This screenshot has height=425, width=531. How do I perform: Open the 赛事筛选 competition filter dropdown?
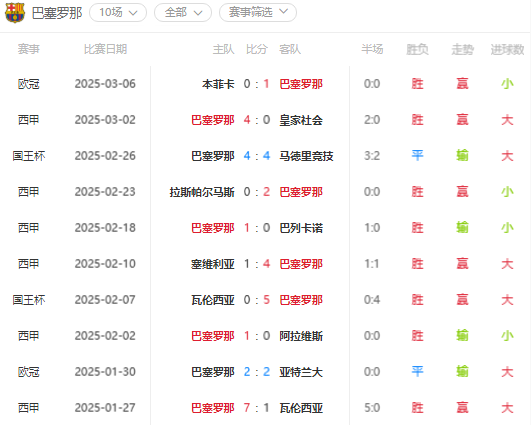pyautogui.click(x=258, y=13)
